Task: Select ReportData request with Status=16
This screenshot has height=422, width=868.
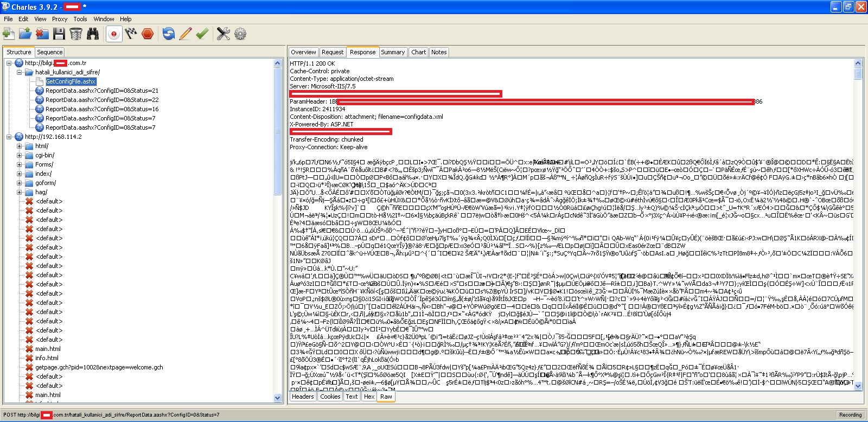Action: tap(102, 109)
